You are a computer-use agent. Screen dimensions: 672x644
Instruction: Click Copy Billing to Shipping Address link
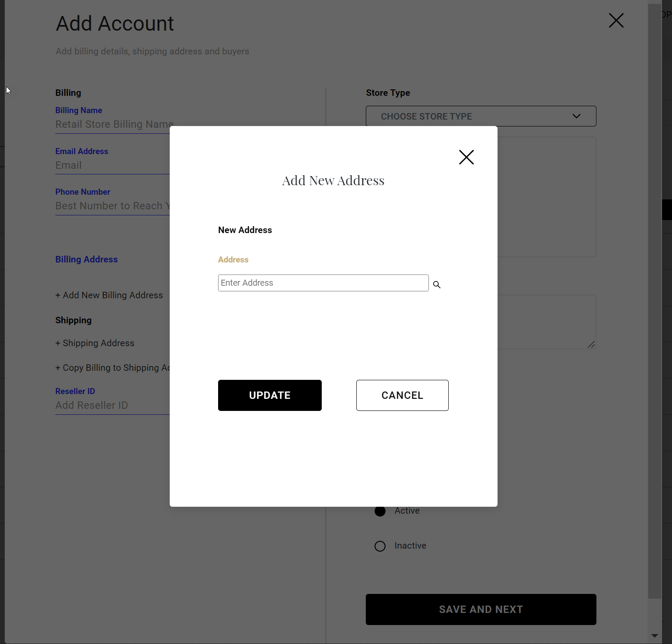[x=113, y=368]
